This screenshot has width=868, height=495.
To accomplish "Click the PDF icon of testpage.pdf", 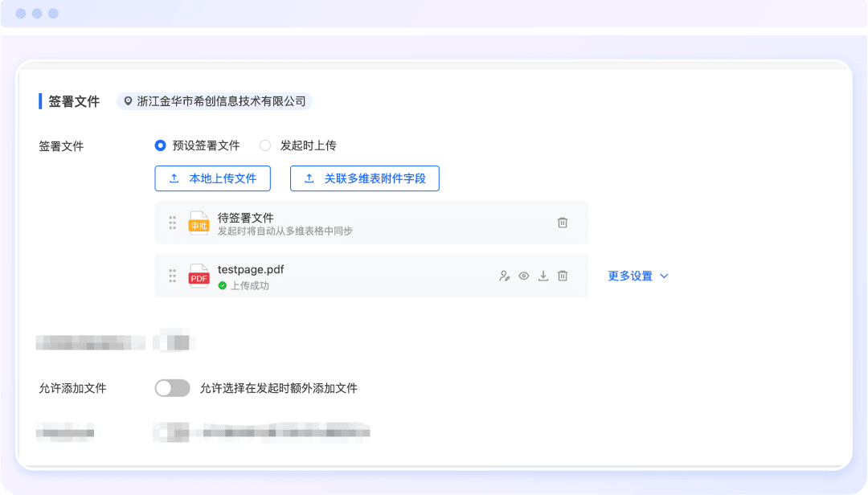I will 199,276.
